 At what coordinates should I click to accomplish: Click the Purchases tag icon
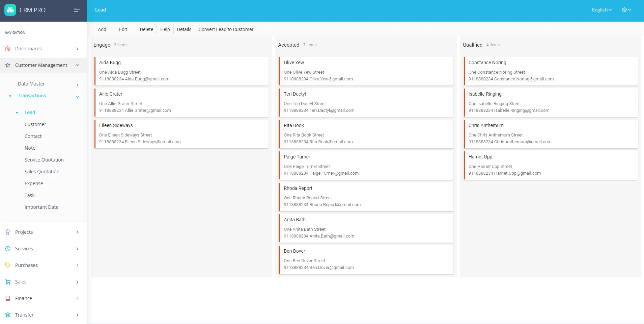(x=7, y=265)
